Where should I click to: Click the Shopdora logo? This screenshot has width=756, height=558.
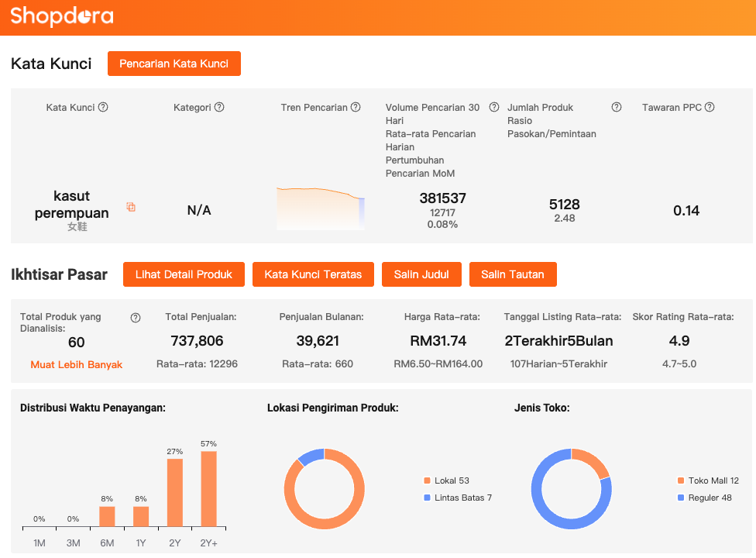[x=62, y=16]
